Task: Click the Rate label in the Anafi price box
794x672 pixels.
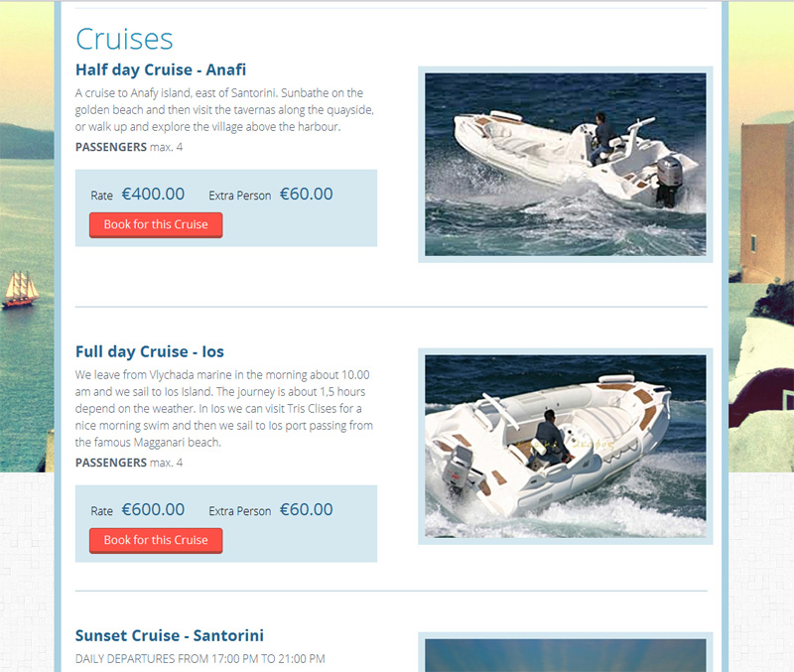Action: coord(102,196)
